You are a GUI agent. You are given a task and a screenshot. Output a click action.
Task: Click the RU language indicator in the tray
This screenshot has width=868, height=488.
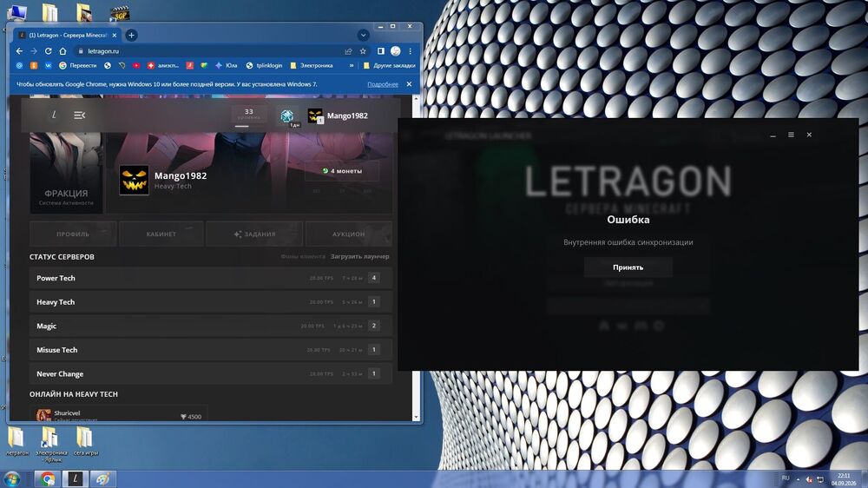point(786,478)
